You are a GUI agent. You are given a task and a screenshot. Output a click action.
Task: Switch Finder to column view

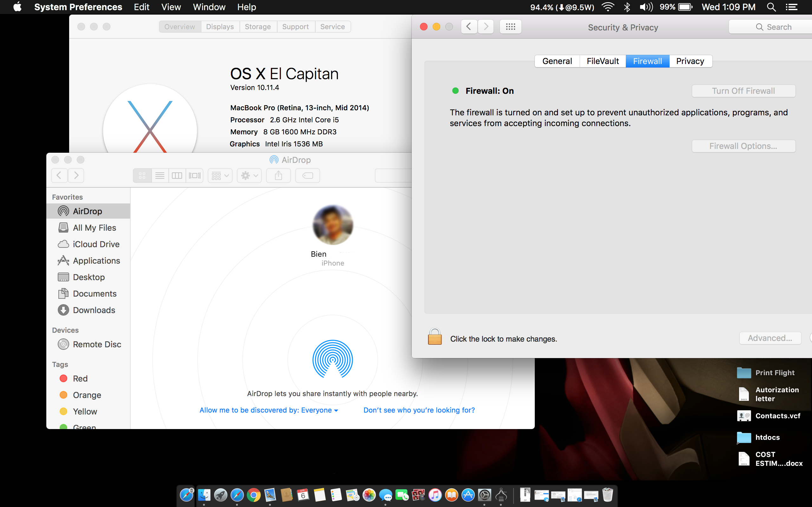[177, 175]
